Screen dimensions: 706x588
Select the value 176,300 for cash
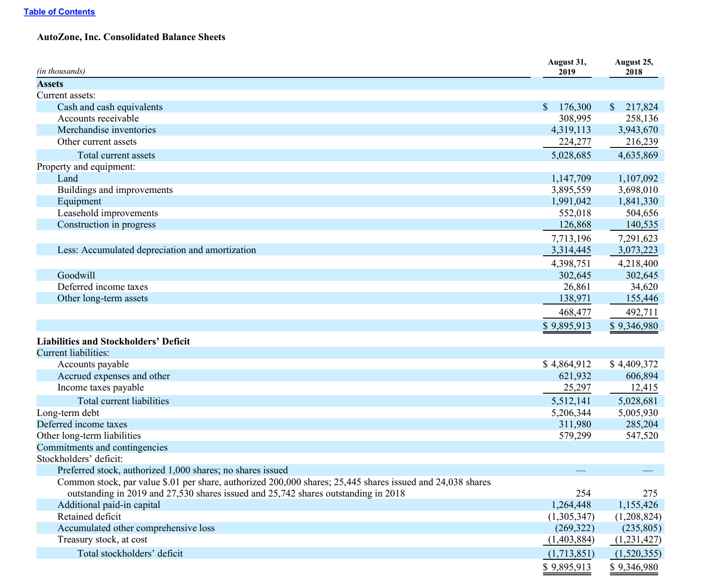(x=575, y=107)
